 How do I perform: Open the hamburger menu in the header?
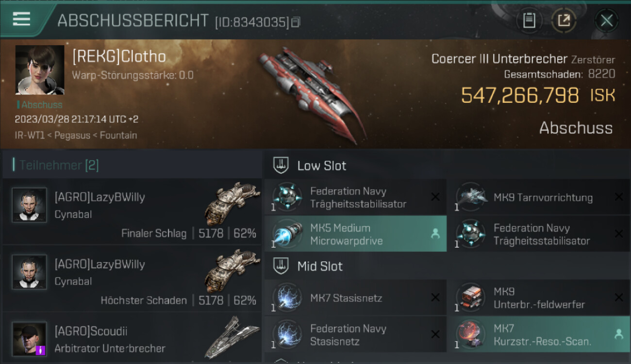pyautogui.click(x=21, y=19)
